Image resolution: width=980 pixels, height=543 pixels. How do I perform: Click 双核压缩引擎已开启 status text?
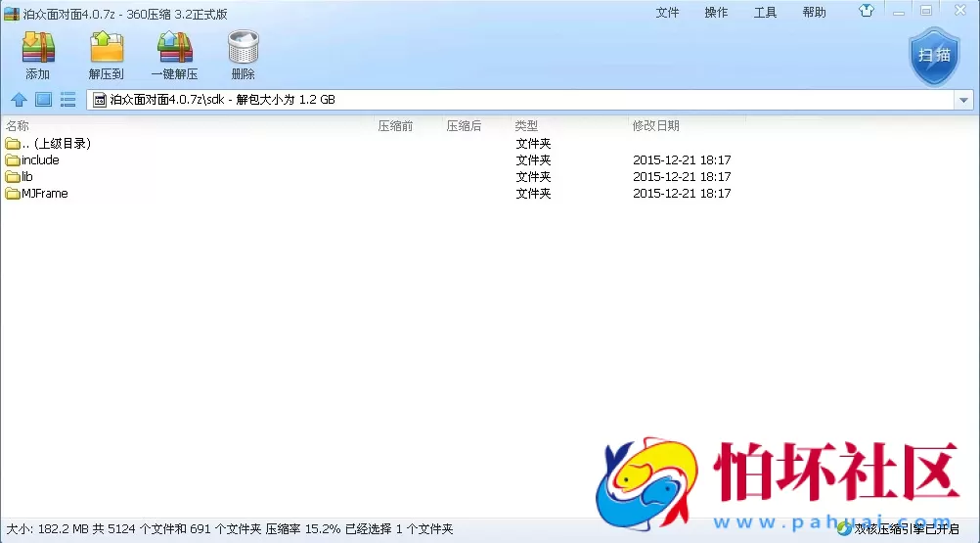click(x=907, y=529)
